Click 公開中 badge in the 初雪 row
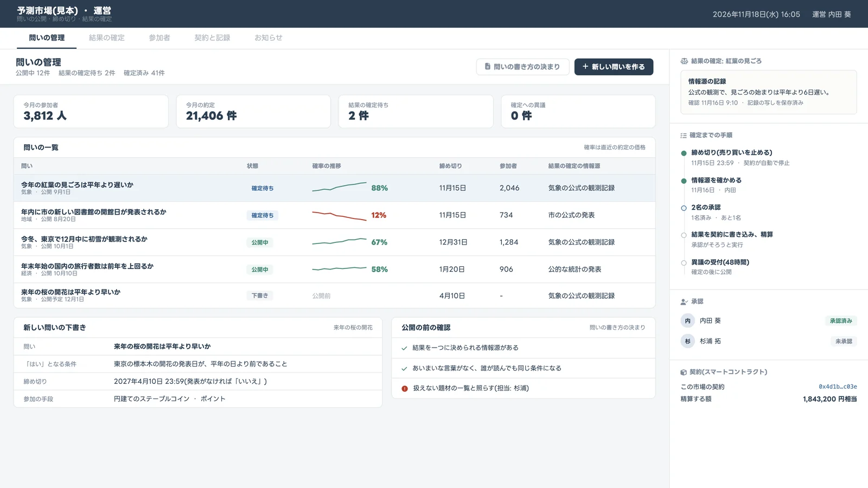 260,243
